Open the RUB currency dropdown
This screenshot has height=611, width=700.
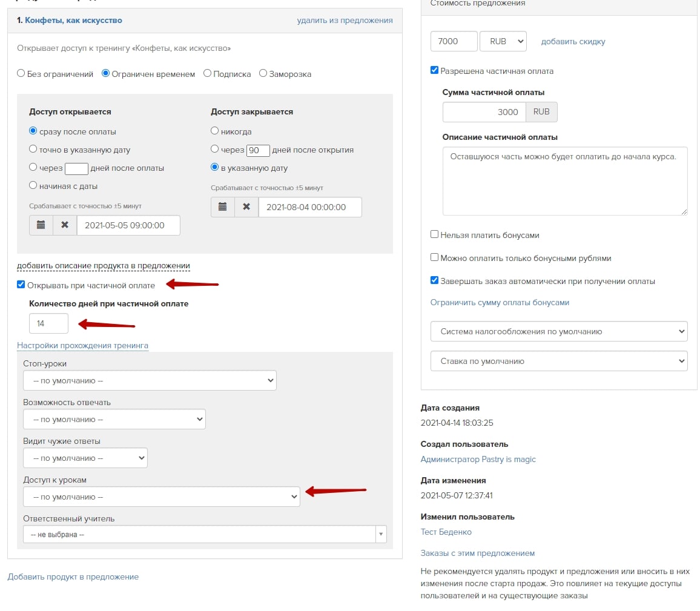[x=503, y=41]
